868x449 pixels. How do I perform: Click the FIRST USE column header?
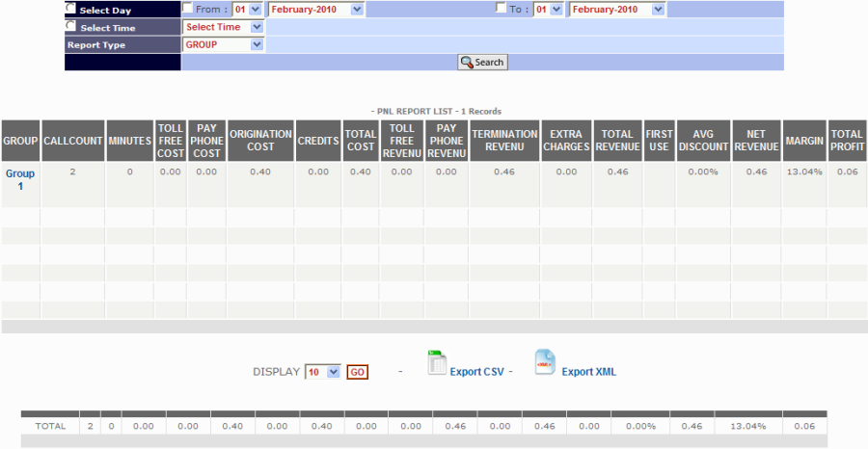click(660, 141)
